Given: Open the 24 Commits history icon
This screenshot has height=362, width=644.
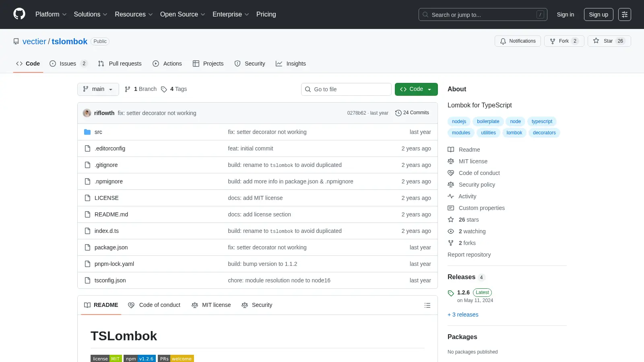Looking at the screenshot, I should pos(398,113).
